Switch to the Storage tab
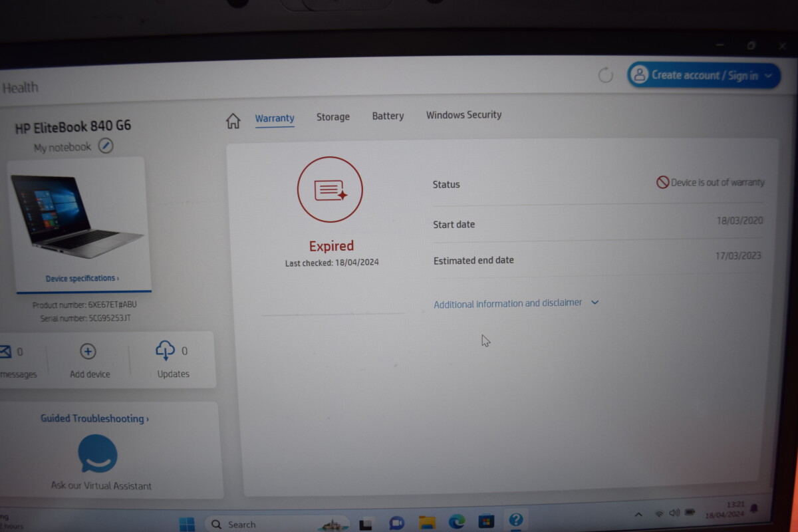 (x=333, y=117)
